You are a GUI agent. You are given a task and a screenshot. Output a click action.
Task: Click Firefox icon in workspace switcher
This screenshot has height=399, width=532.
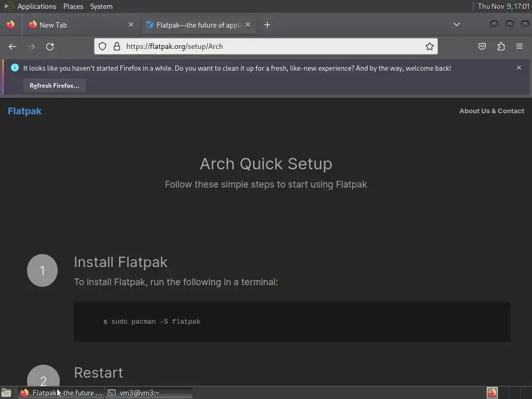click(492, 393)
